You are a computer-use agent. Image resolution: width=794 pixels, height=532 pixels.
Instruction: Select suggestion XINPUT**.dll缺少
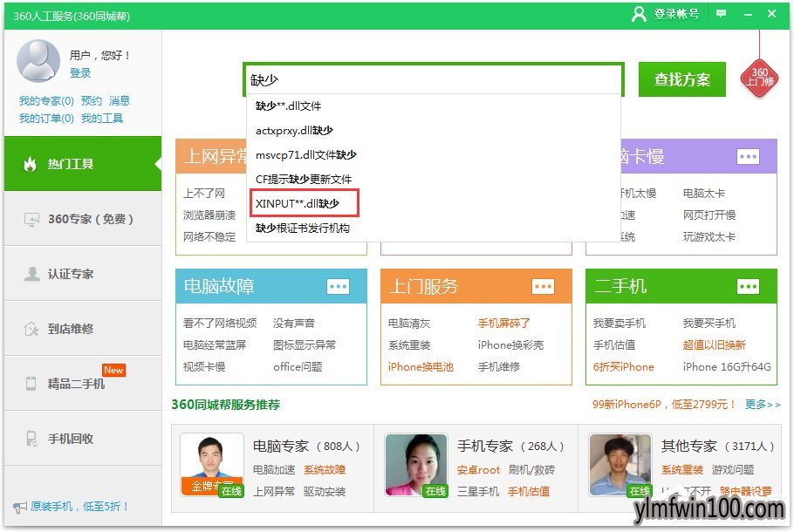pyautogui.click(x=434, y=203)
